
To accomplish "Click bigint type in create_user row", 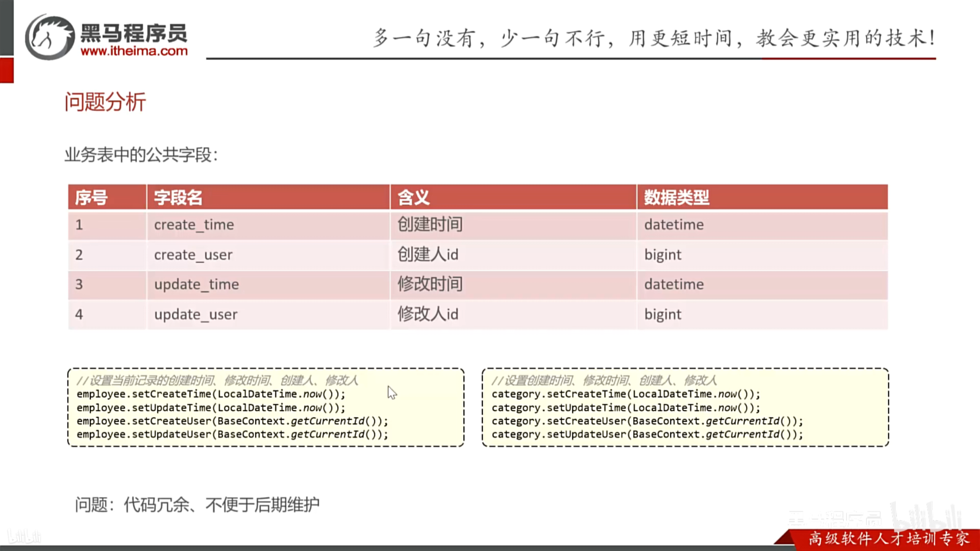I will (763, 255).
